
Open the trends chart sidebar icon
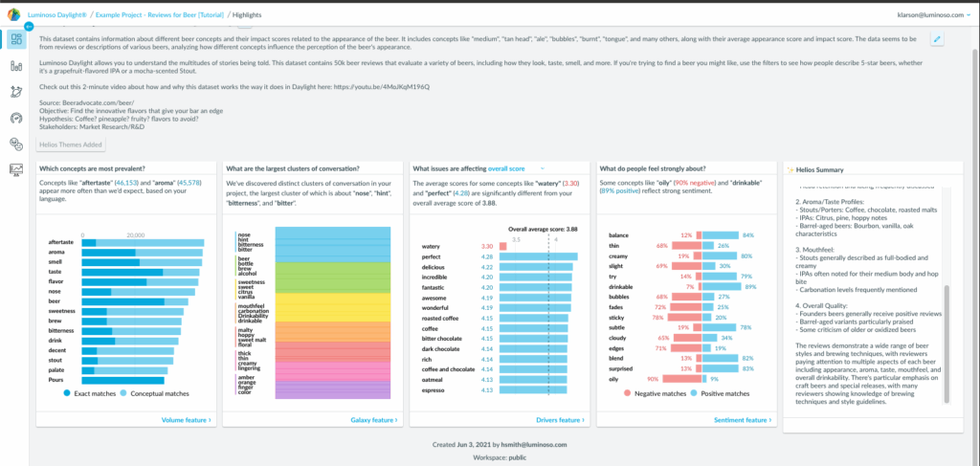[16, 169]
